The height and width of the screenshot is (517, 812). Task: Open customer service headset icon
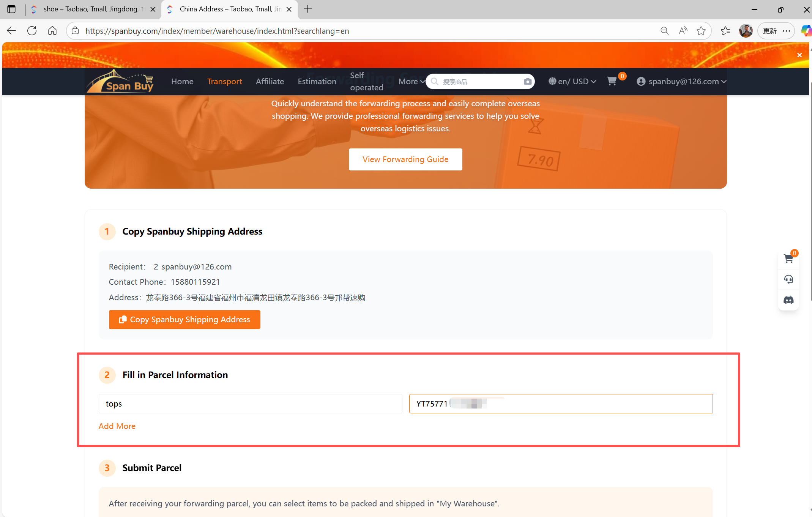788,279
